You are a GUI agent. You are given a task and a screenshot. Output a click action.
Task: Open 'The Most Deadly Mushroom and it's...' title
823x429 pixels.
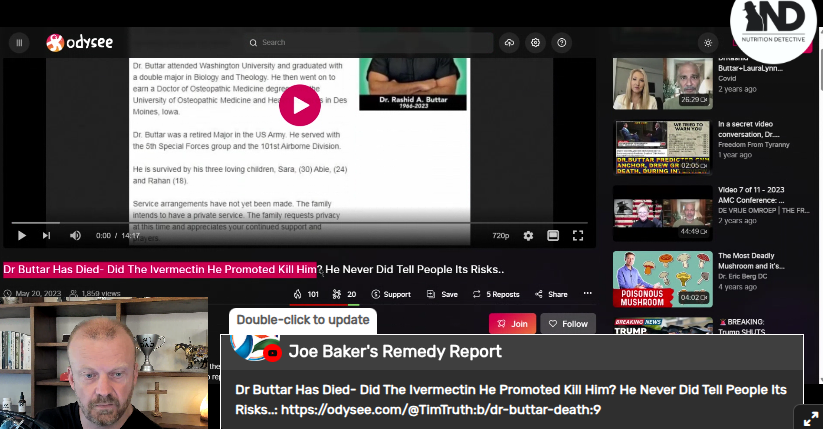point(751,261)
